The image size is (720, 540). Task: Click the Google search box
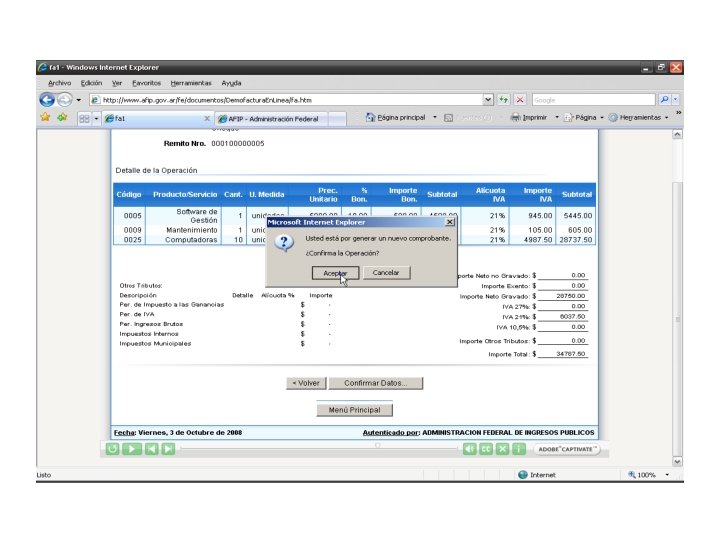pyautogui.click(x=593, y=100)
